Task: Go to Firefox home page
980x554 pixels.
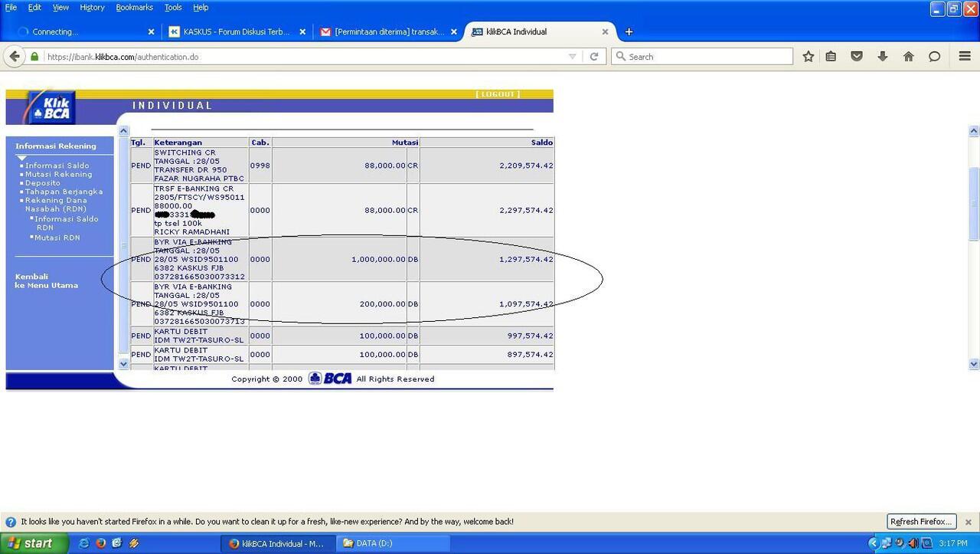Action: coord(909,57)
